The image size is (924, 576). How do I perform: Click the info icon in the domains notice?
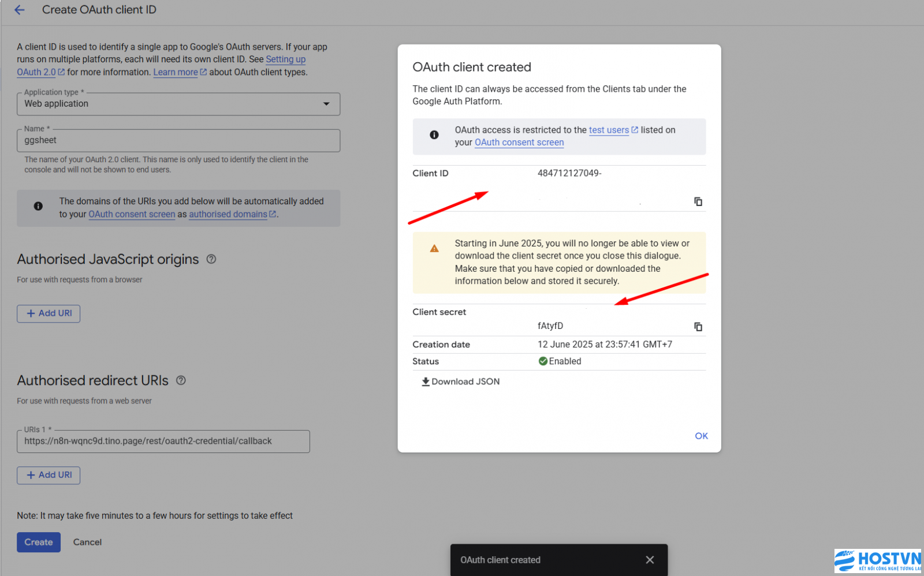[x=38, y=206]
